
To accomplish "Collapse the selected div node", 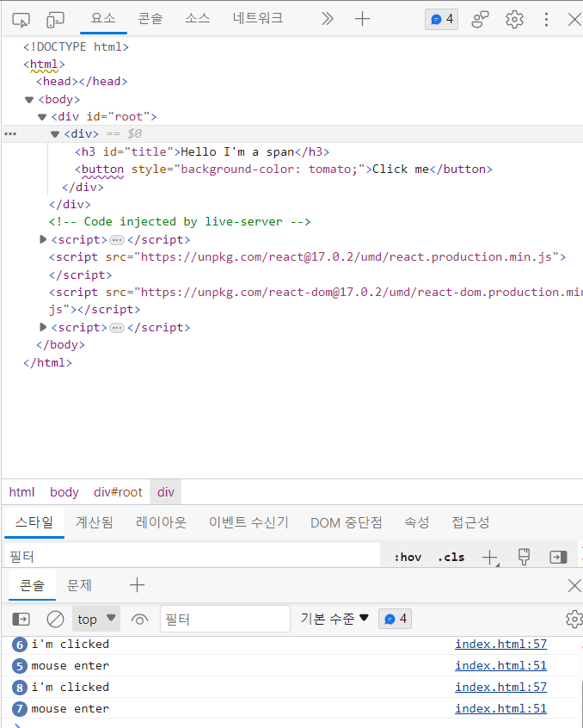I will (55, 134).
